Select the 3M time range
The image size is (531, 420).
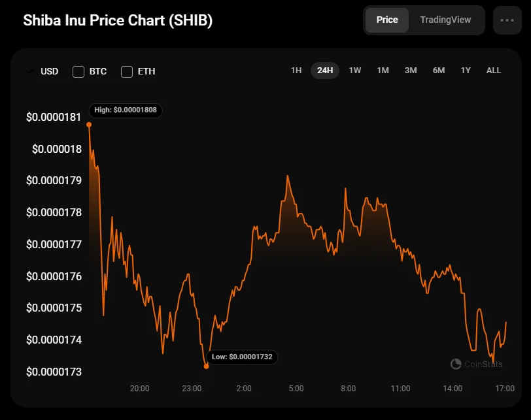411,70
